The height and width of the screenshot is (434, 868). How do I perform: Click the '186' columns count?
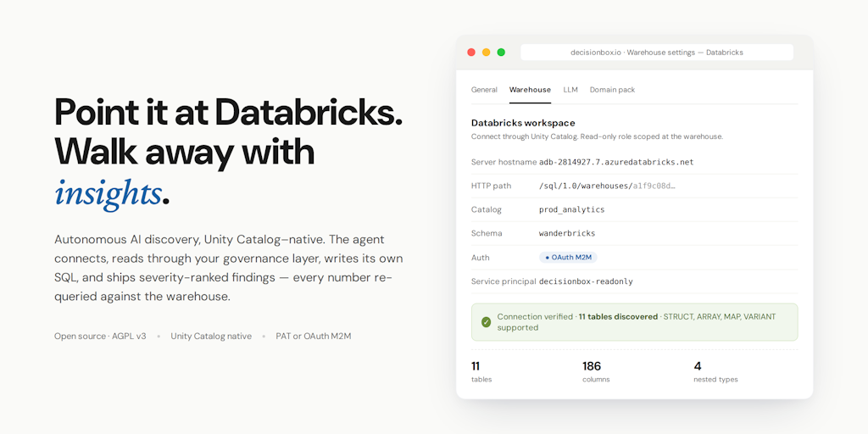(x=591, y=366)
